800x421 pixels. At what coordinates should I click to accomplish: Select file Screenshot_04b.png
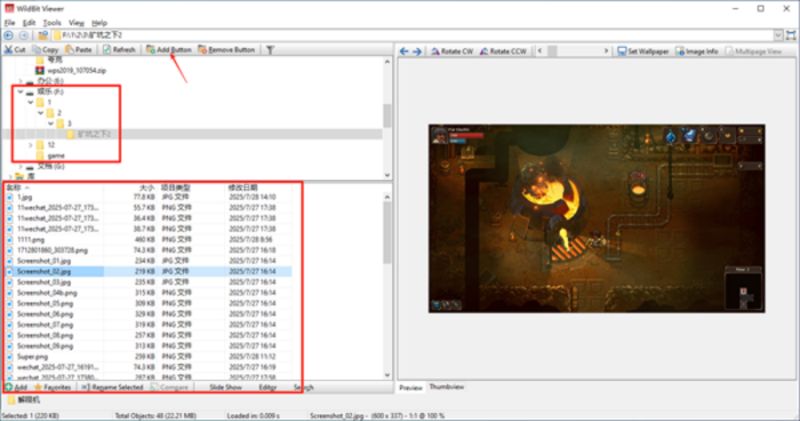pos(47,293)
